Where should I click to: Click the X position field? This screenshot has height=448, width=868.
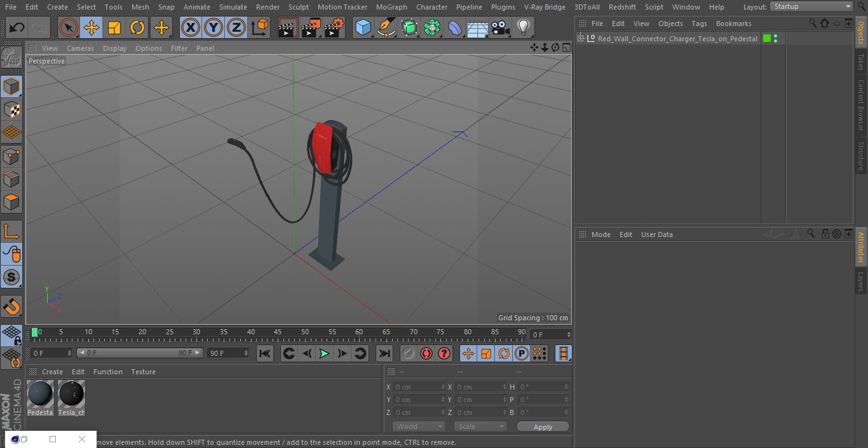419,387
